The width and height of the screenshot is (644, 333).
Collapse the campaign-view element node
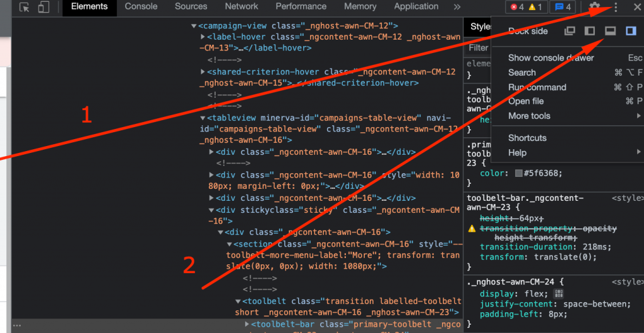coord(194,26)
